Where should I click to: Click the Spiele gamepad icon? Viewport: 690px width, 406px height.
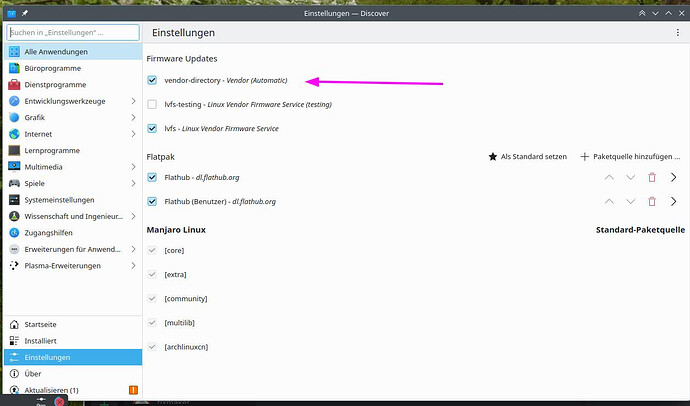point(14,183)
